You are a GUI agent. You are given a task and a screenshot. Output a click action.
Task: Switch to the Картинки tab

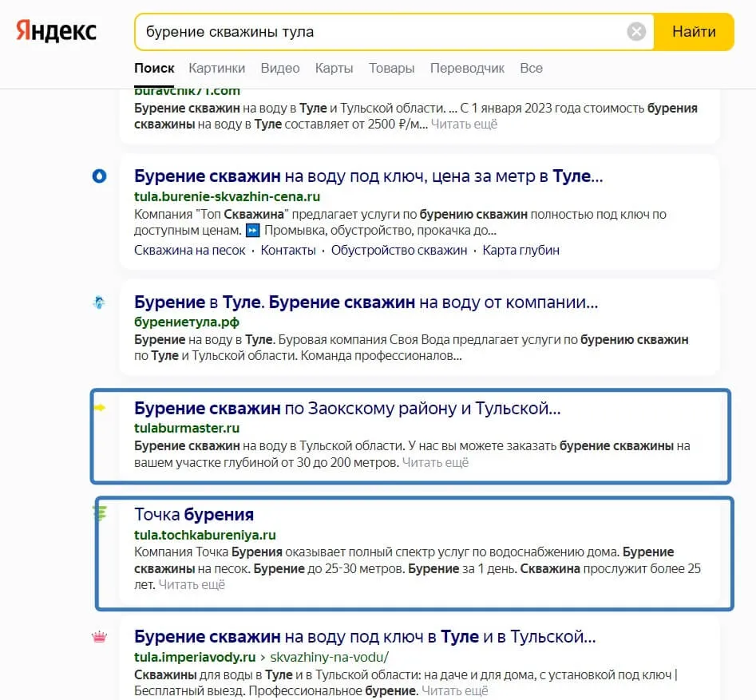(x=217, y=68)
